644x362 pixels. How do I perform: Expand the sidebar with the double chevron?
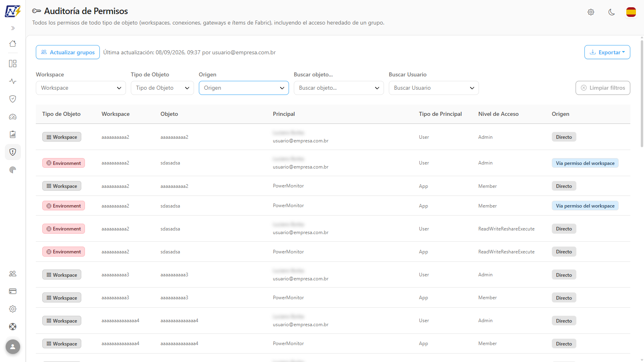click(13, 28)
